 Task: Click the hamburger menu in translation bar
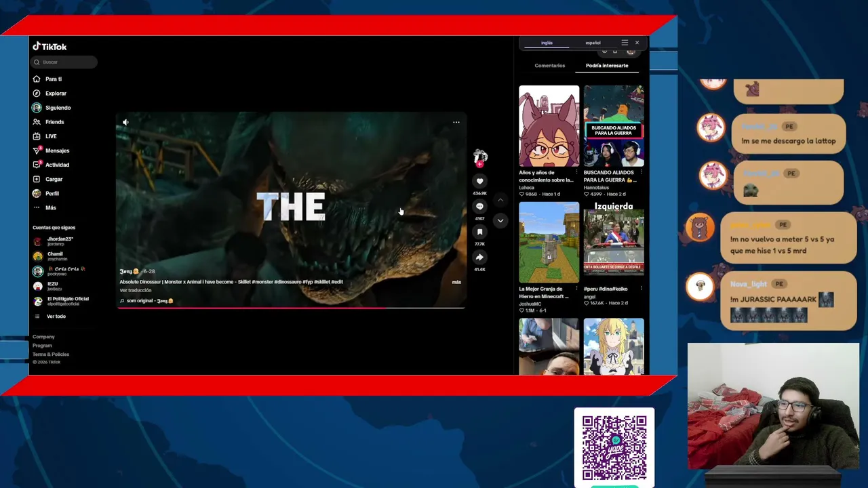625,43
